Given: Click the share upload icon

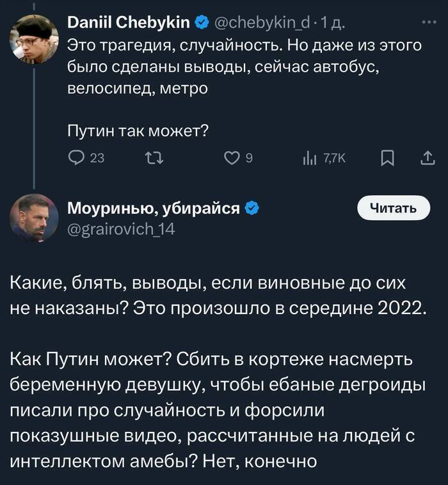Looking at the screenshot, I should [426, 158].
